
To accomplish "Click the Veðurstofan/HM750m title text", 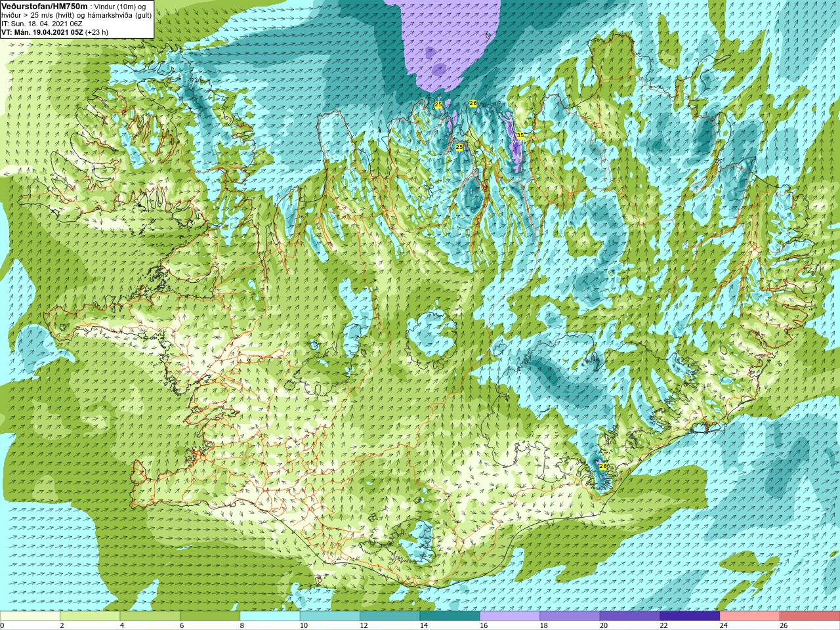I will click(x=45, y=6).
